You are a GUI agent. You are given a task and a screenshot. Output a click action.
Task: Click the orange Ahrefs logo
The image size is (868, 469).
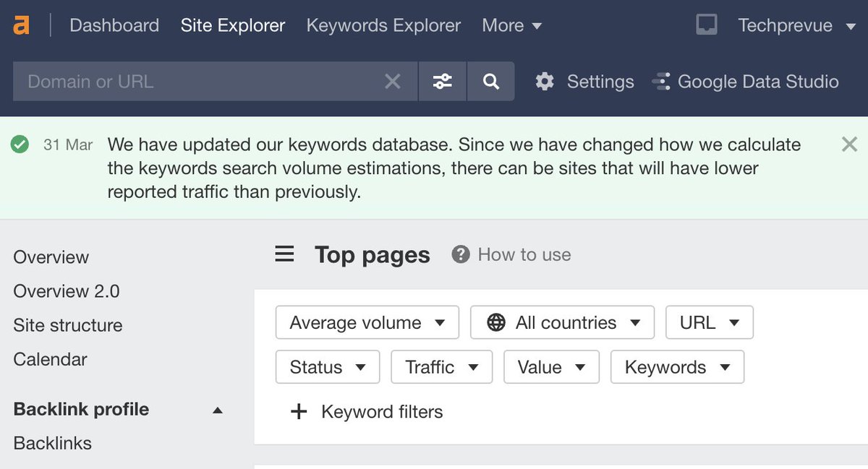(22, 25)
